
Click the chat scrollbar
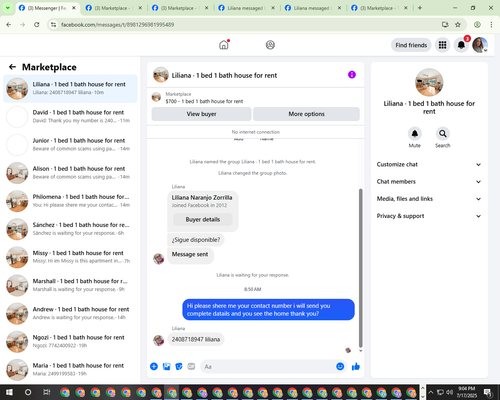(x=360, y=268)
